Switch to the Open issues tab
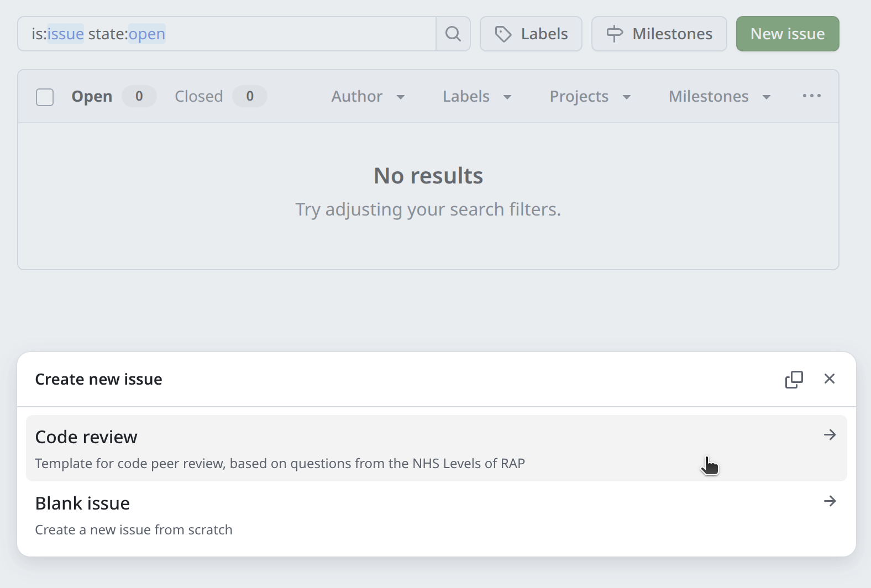The height and width of the screenshot is (588, 871). (92, 97)
